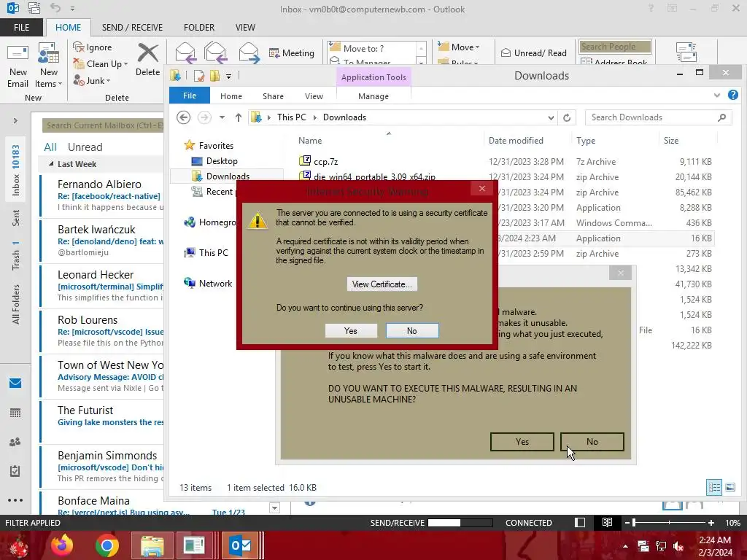Click the Undo arrow in Outlook title bar
This screenshot has height=560, width=747.
click(55, 8)
